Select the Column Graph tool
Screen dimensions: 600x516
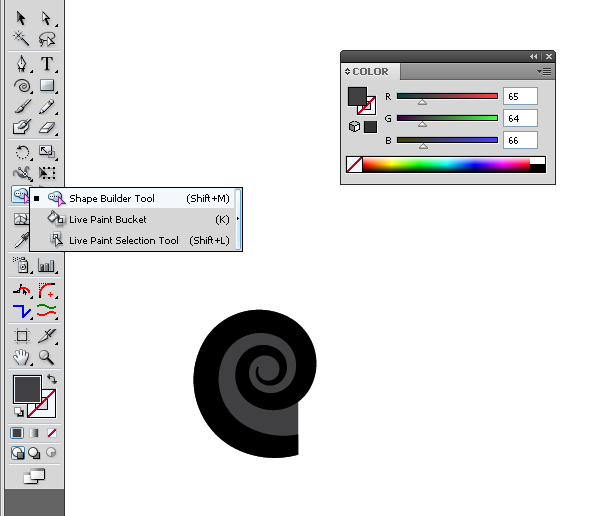pos(47,266)
